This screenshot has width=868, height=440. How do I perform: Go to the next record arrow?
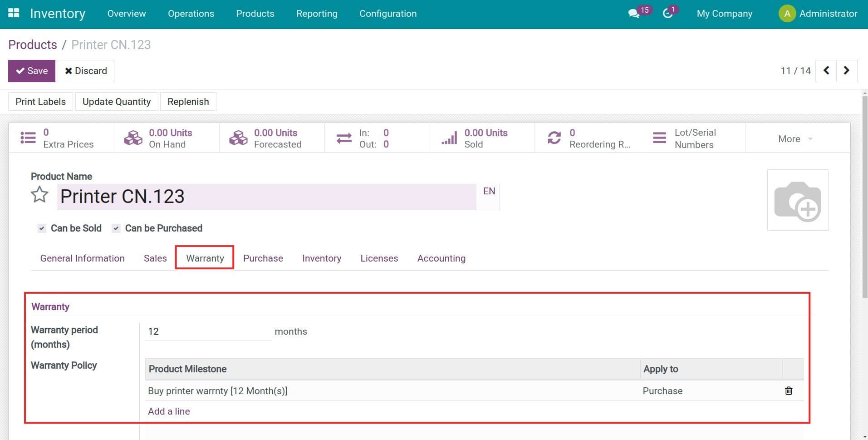click(846, 70)
